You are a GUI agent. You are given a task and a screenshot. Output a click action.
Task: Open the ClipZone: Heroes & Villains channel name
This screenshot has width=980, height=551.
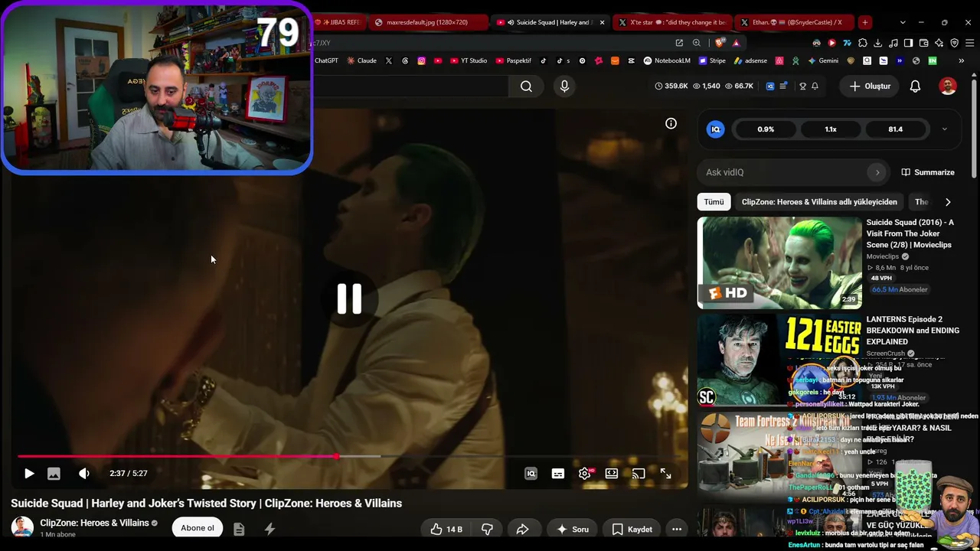[94, 523]
